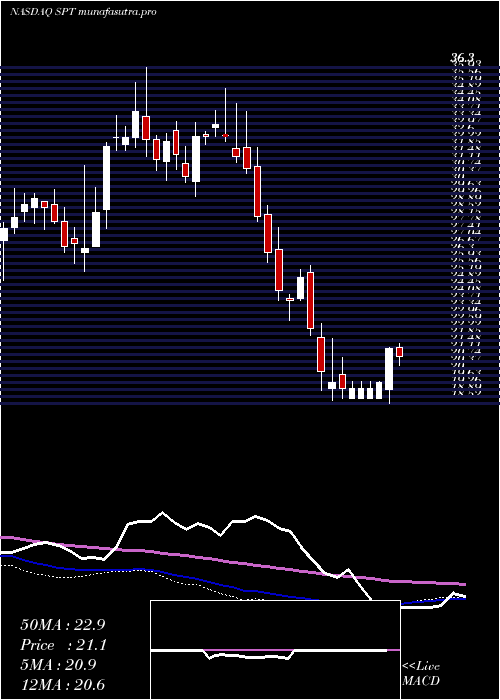This screenshot has width=500, height=700.
Task: Click the 'NASDAQ SPT munafasutra.pro' title text
Action: (x=83, y=12)
